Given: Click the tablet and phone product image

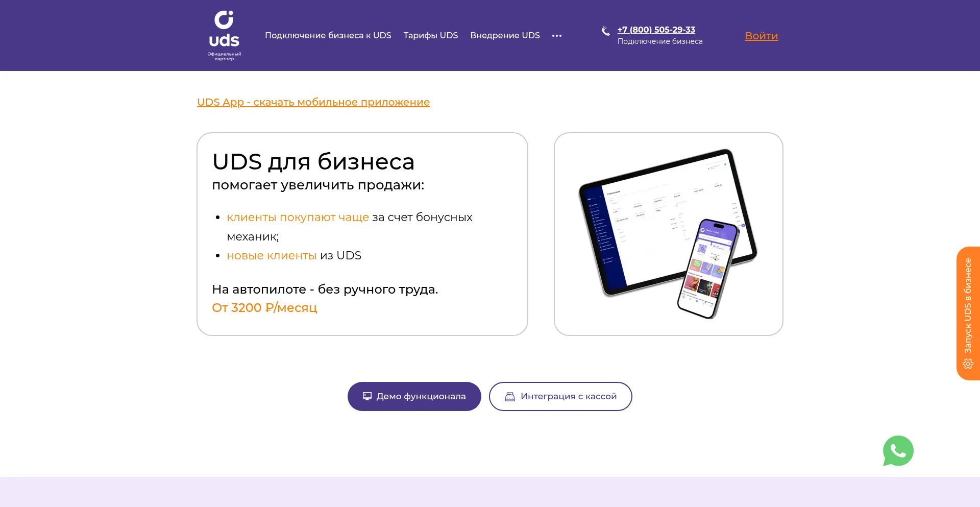Looking at the screenshot, I should (668, 234).
